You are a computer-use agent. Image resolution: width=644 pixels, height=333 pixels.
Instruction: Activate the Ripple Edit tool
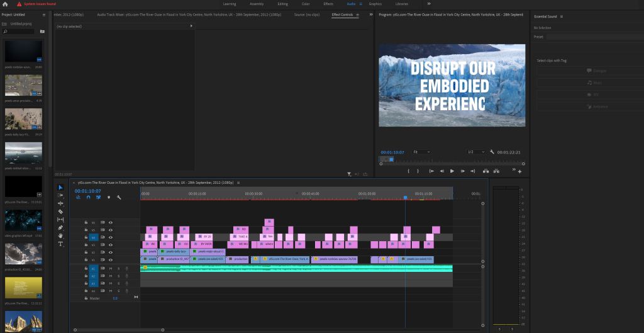[60, 203]
